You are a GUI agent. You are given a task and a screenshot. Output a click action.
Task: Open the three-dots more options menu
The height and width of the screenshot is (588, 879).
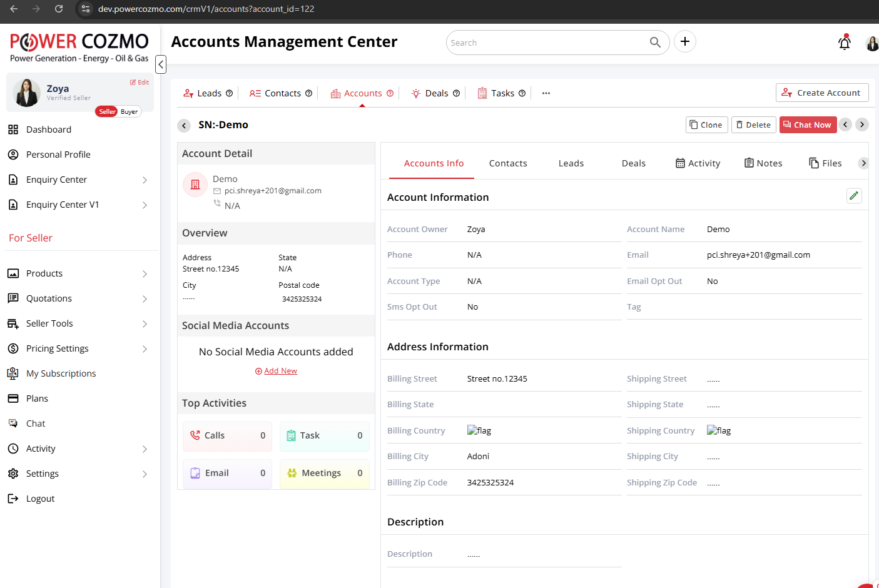546,93
